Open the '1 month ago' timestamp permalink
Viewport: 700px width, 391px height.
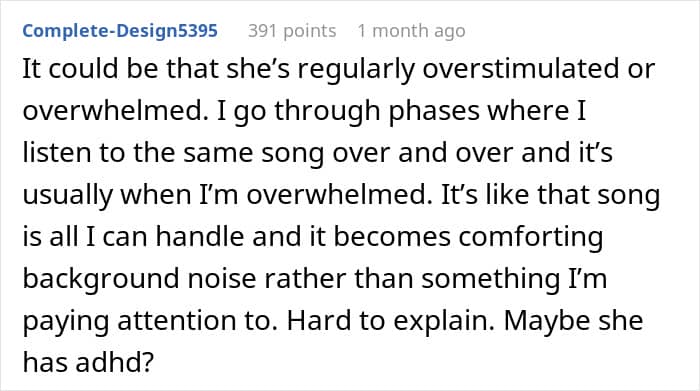411,31
